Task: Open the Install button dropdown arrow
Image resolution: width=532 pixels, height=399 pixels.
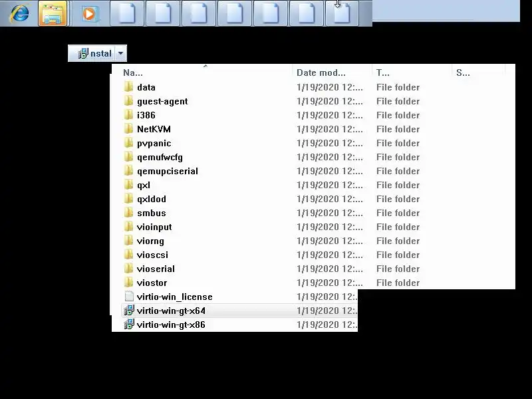Action: coord(120,53)
